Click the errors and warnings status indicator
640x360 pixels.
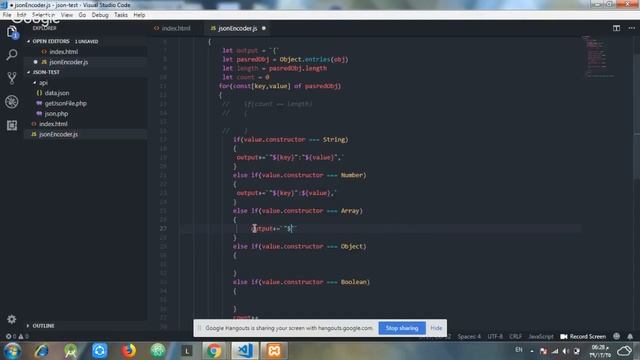point(17,336)
